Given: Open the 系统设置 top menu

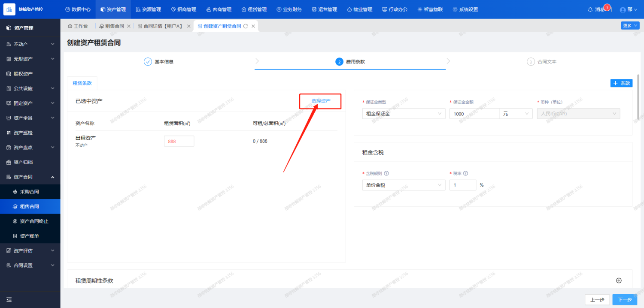Looking at the screenshot, I should click(x=465, y=9).
